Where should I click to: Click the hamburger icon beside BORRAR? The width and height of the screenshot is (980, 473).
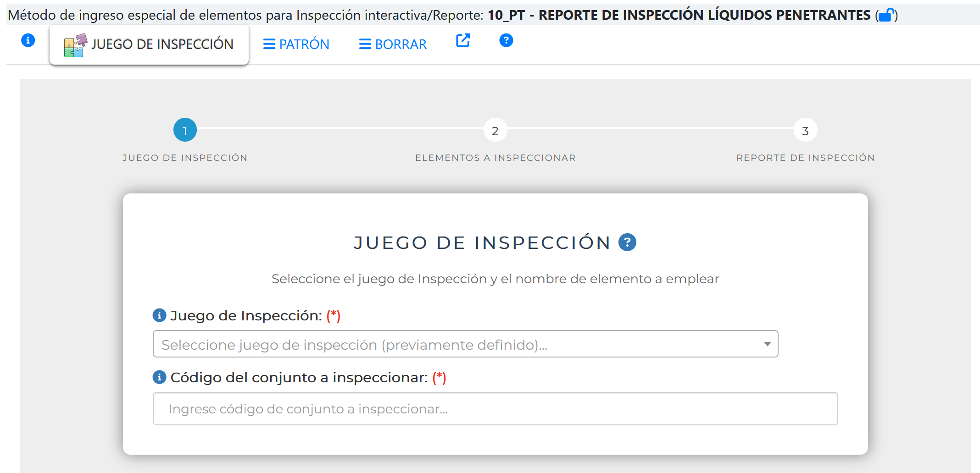pyautogui.click(x=365, y=44)
